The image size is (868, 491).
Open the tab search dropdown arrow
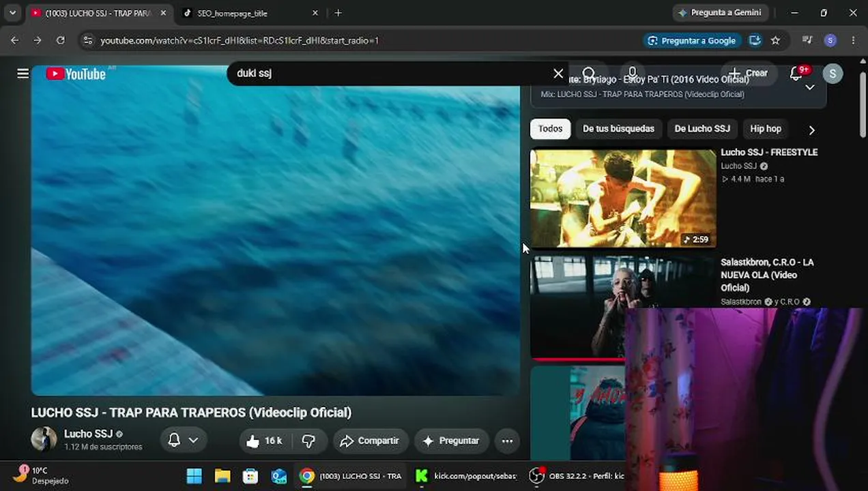click(x=12, y=12)
